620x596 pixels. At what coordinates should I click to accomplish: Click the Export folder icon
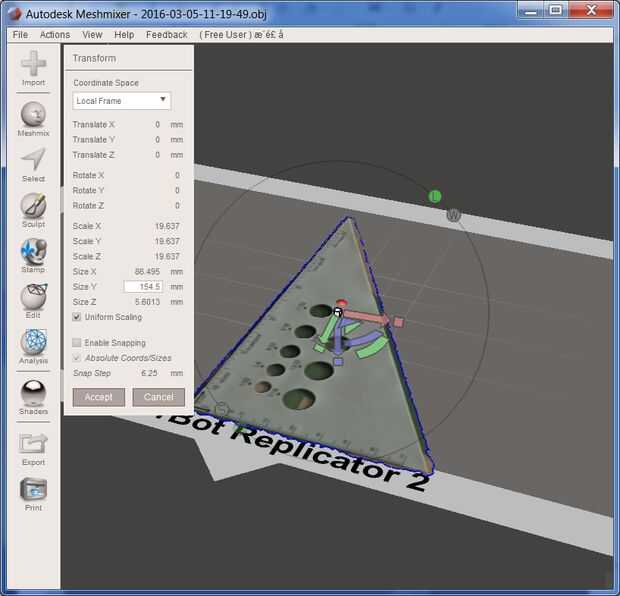tap(33, 444)
